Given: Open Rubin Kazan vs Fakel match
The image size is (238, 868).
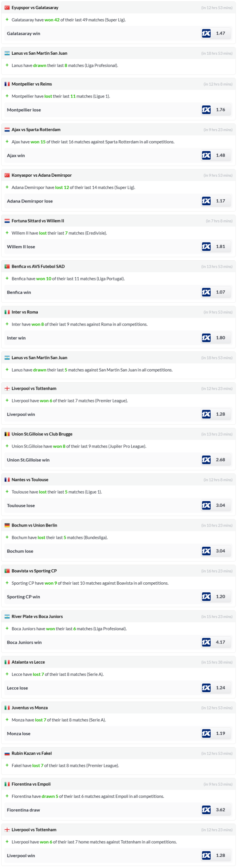Looking at the screenshot, I should point(32,753).
